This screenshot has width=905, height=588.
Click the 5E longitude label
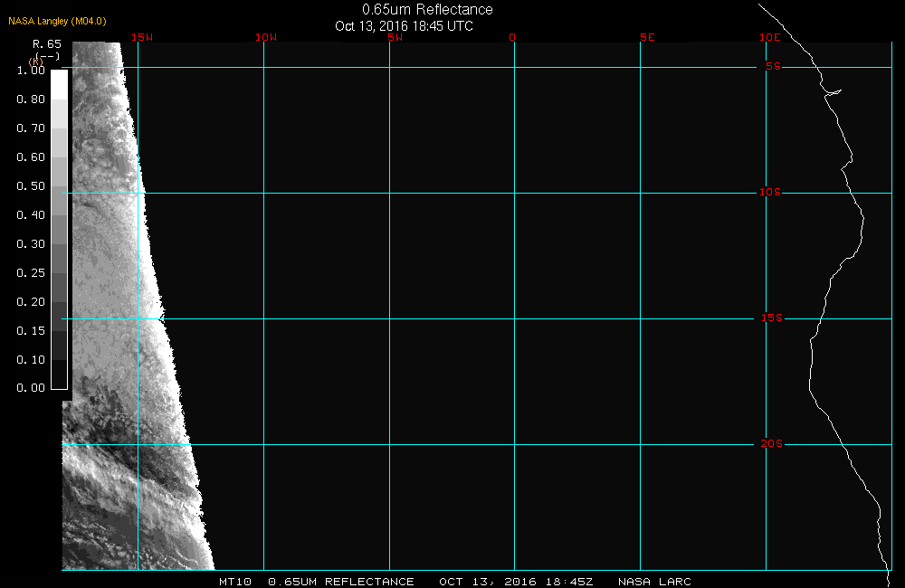tap(646, 38)
